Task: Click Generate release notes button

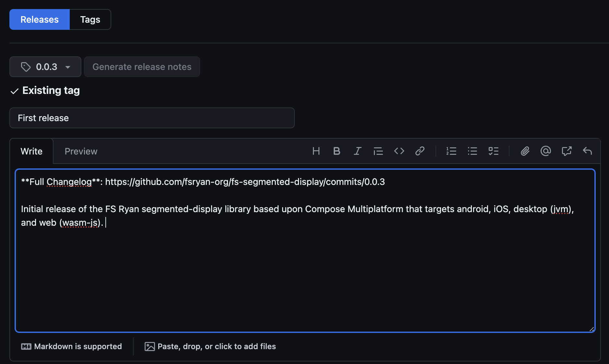Action: pos(142,67)
